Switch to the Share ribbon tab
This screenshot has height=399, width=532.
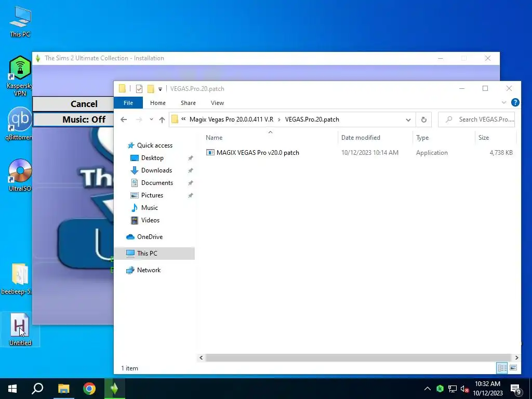pyautogui.click(x=188, y=103)
